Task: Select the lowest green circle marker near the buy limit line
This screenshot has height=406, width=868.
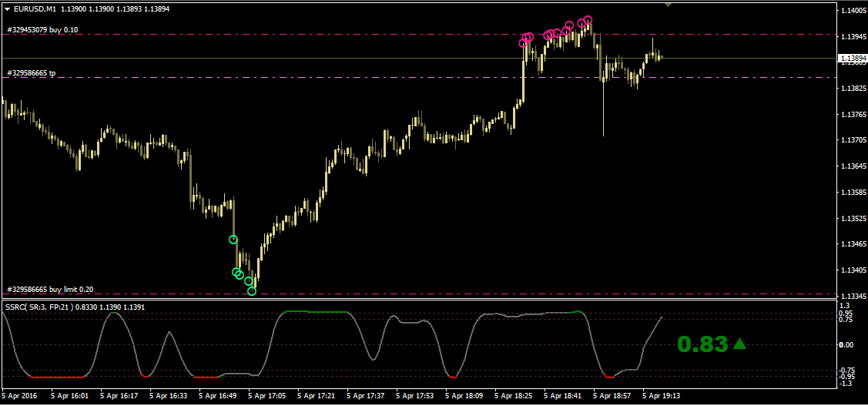Action: (x=252, y=290)
